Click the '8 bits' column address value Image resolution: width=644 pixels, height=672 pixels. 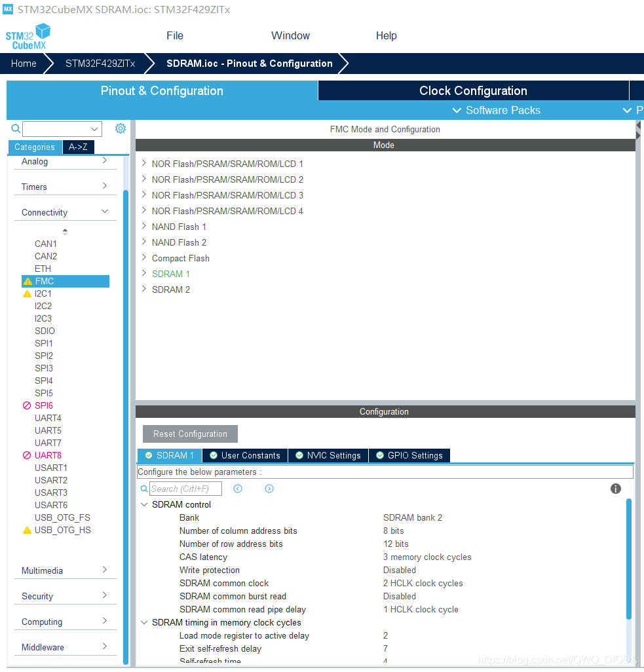click(394, 531)
